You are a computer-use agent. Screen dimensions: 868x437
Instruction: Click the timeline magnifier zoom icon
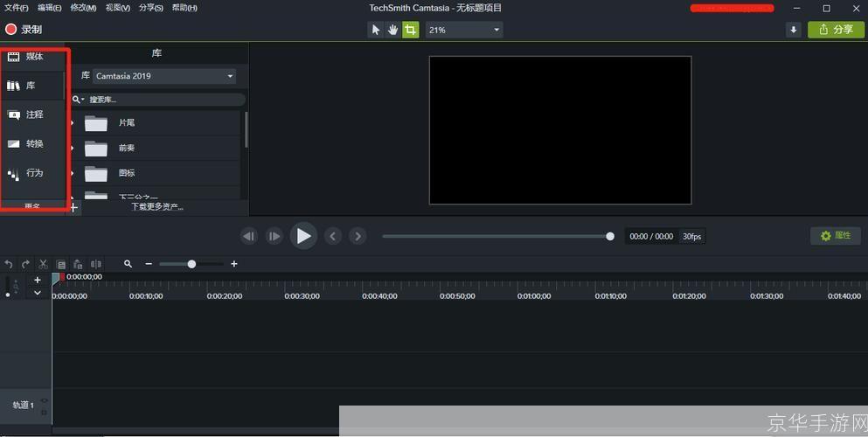[128, 264]
